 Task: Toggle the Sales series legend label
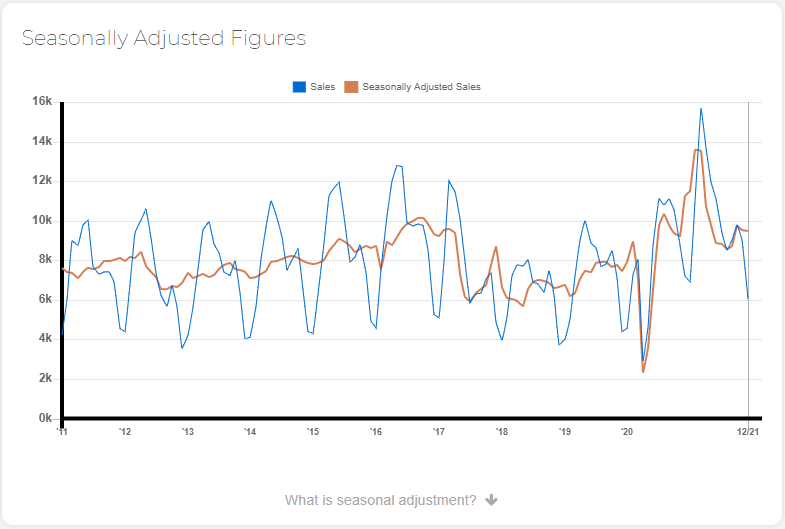322,87
